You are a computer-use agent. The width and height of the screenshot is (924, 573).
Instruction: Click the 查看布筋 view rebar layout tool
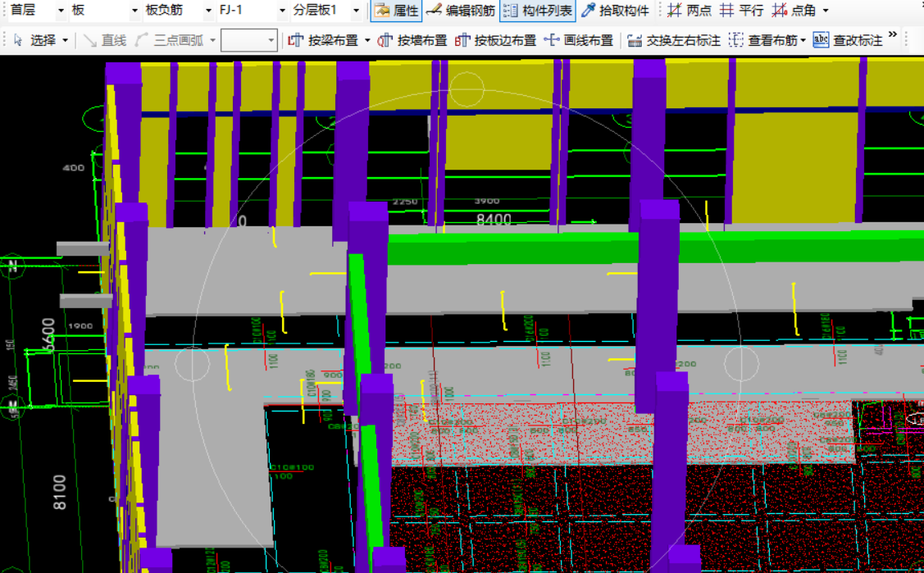click(763, 41)
